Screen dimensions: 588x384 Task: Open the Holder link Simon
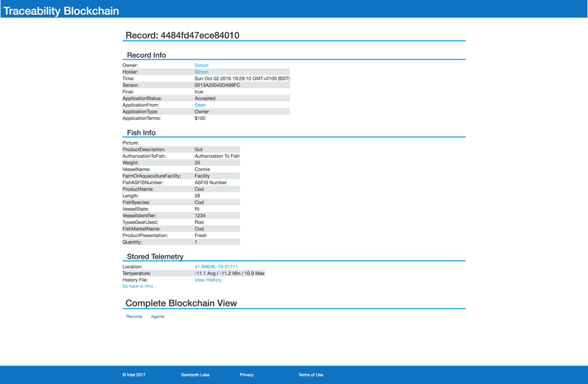pos(201,72)
